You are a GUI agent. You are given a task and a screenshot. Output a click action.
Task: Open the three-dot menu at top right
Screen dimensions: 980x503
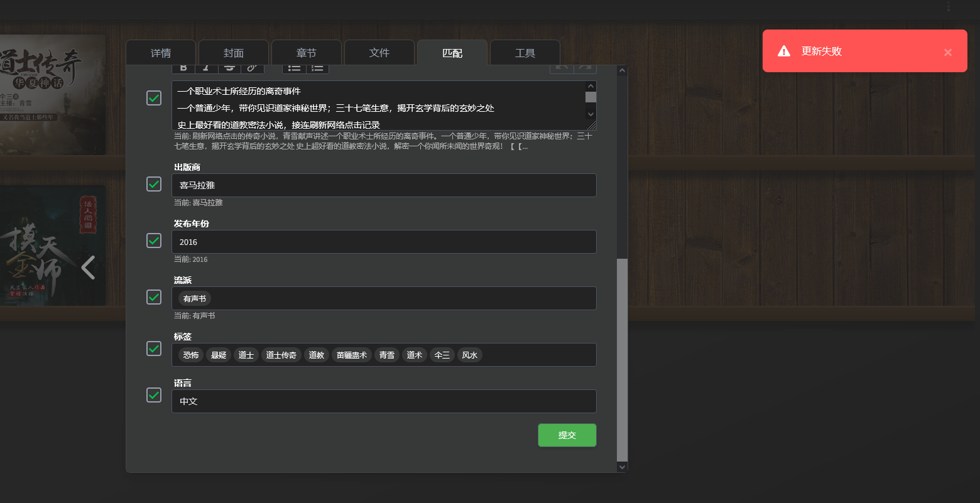[949, 7]
